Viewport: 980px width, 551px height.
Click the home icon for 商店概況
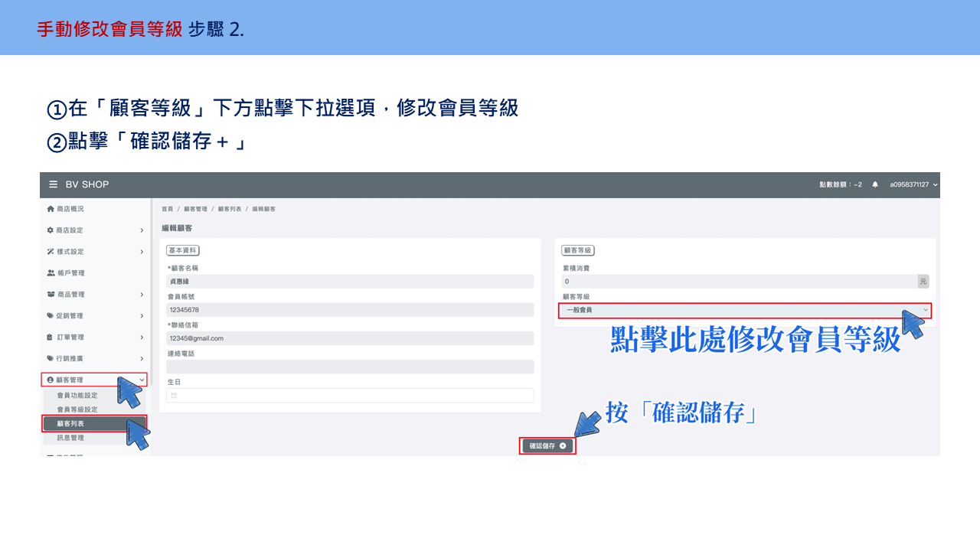[x=51, y=209]
